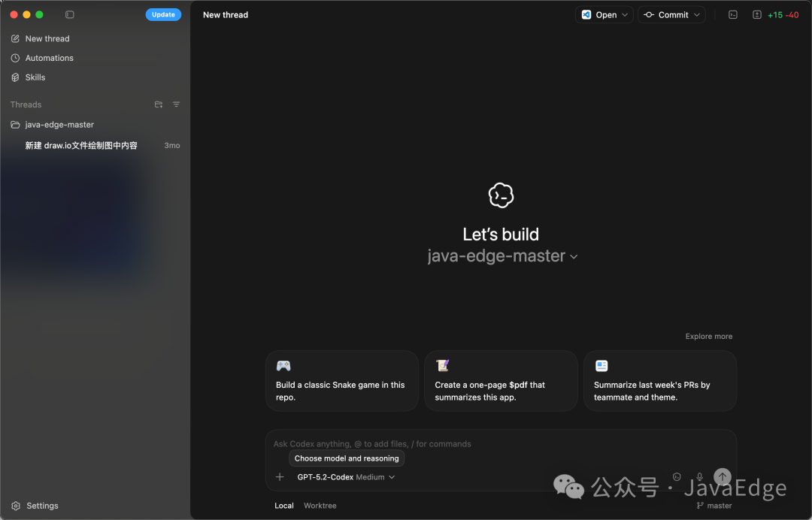Click the gamepad icon on Snake card
This screenshot has height=520, width=812.
point(283,366)
